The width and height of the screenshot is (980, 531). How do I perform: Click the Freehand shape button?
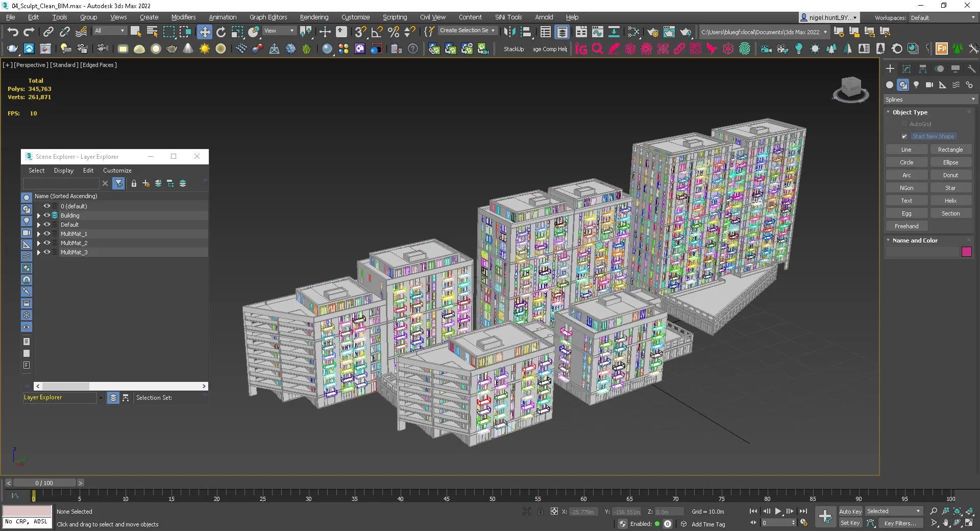point(906,226)
